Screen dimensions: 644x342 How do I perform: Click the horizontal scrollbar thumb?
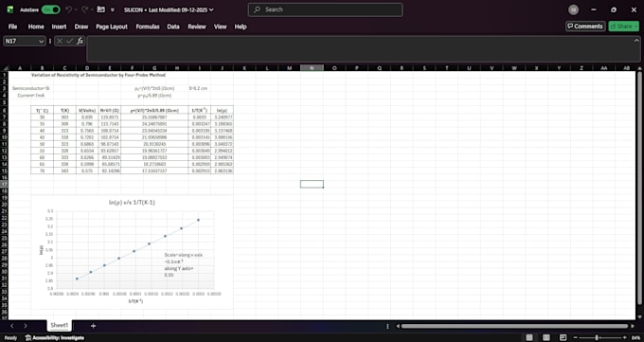point(514,326)
